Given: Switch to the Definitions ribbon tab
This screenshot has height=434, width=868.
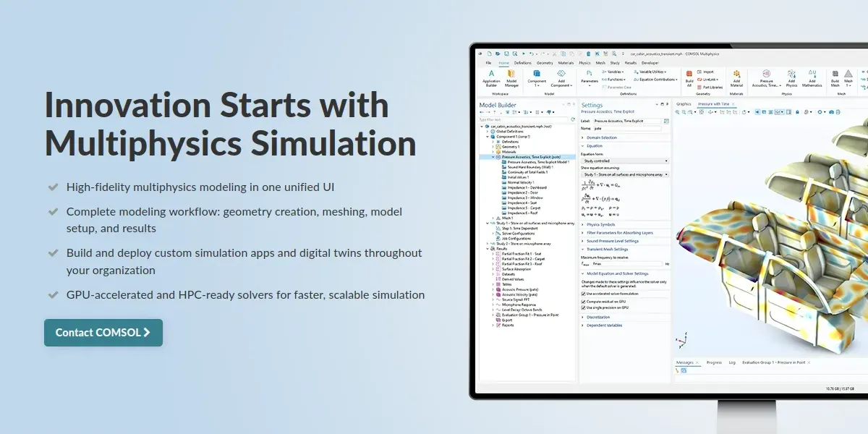Looking at the screenshot, I should (x=522, y=63).
